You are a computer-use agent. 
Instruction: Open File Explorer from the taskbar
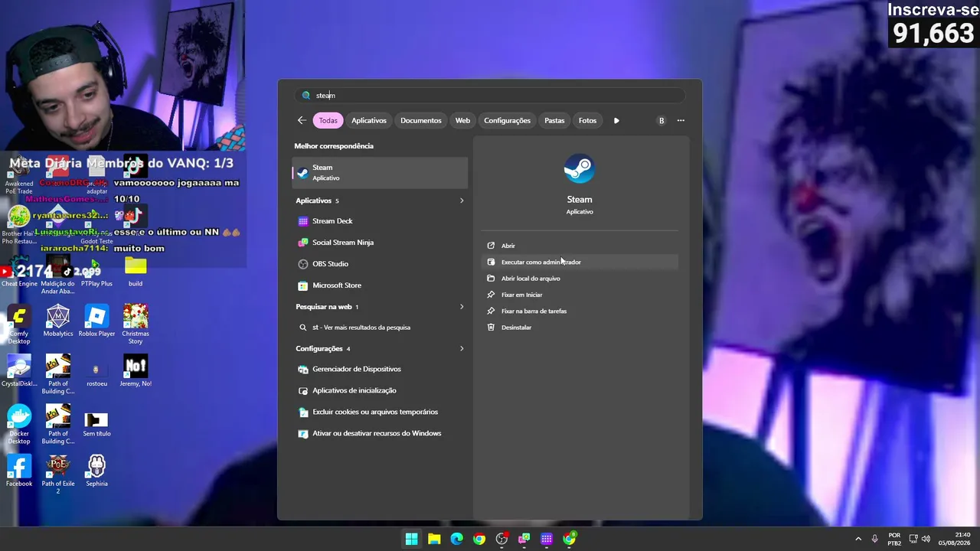[434, 539]
